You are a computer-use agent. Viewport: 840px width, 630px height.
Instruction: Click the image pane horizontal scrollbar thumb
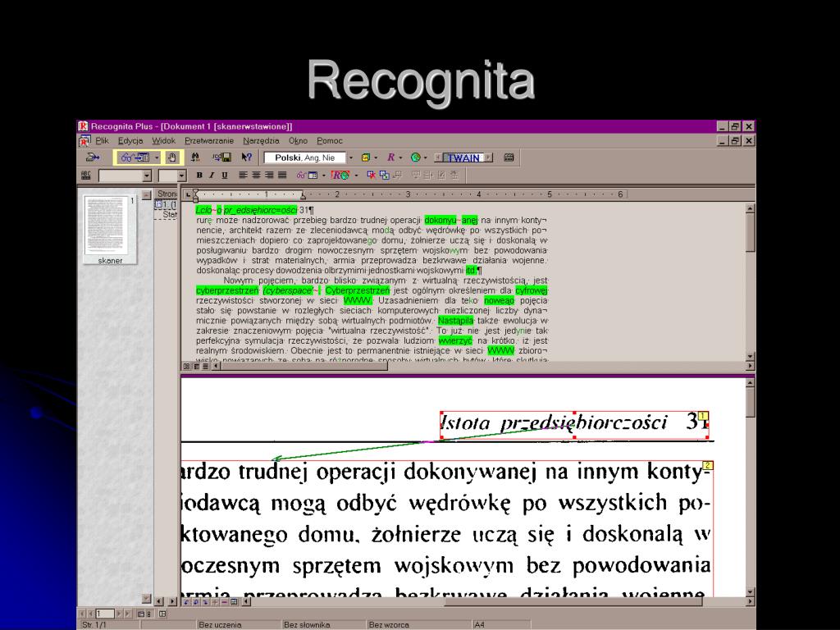coord(573,601)
